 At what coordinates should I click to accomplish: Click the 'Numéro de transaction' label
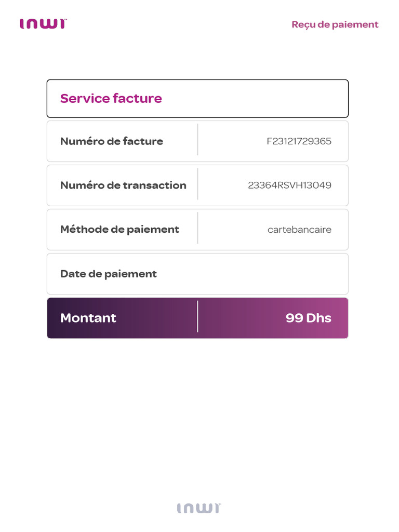[x=123, y=185]
